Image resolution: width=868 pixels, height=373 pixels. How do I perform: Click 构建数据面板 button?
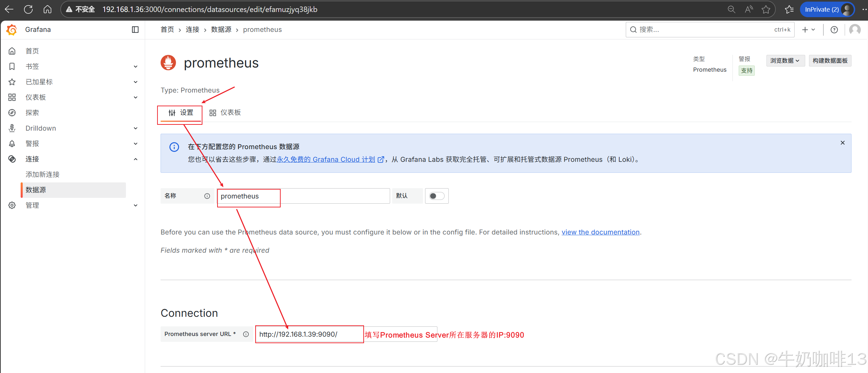click(x=830, y=61)
